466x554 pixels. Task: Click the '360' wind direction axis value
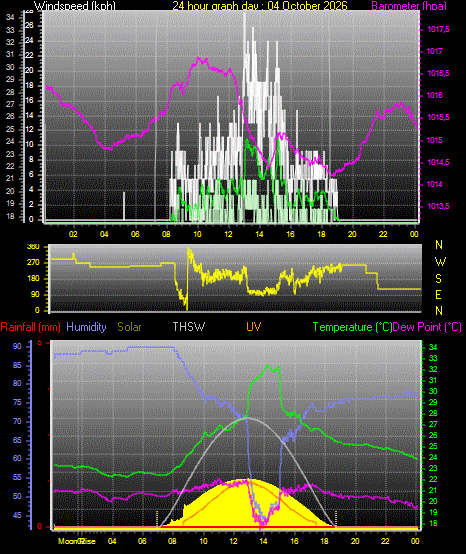(33, 247)
